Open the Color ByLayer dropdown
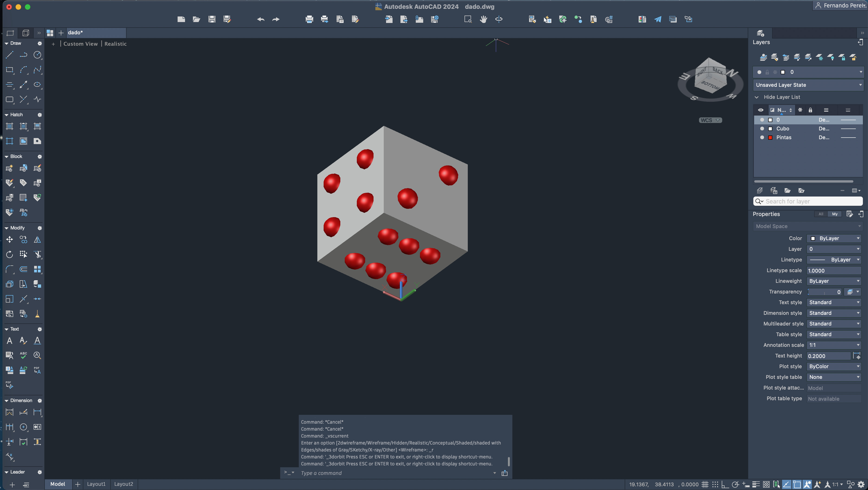The width and height of the screenshot is (868, 490). (834, 239)
